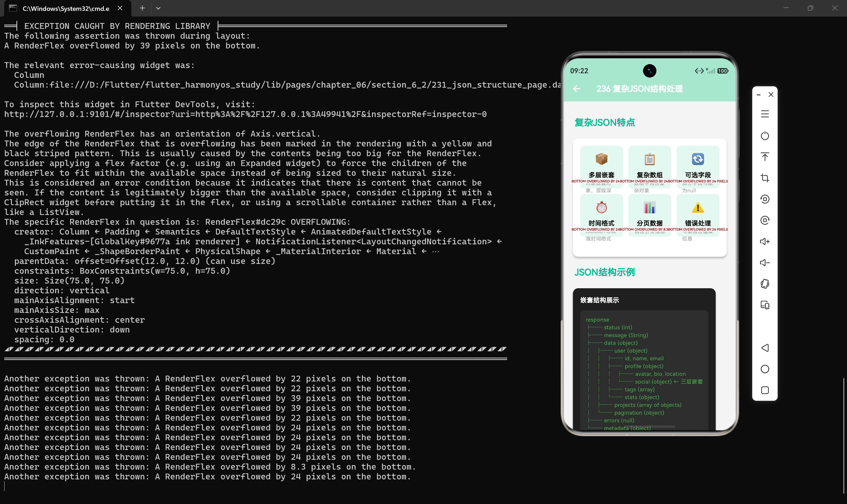Click the phone status bar time 09:22

tap(579, 71)
